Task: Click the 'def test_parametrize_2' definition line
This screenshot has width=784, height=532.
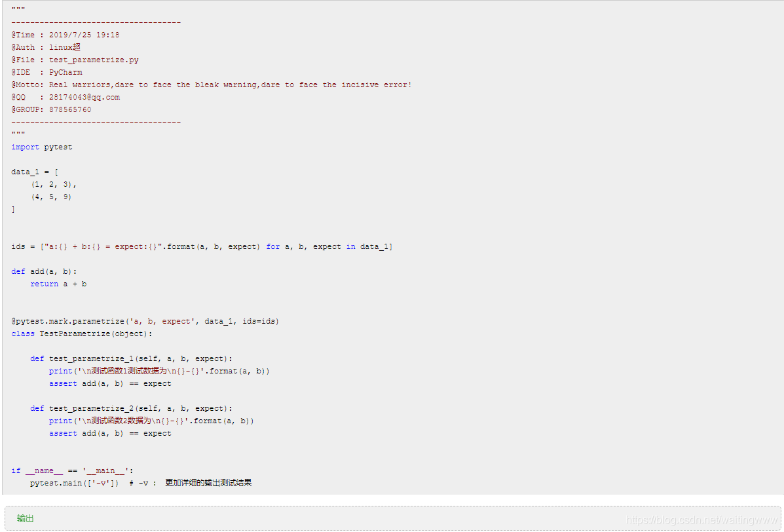Action: point(132,409)
